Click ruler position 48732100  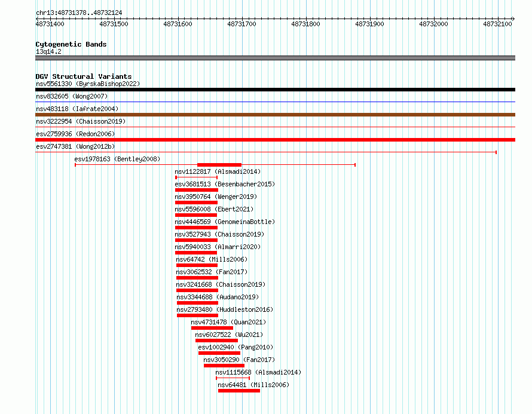pos(497,24)
